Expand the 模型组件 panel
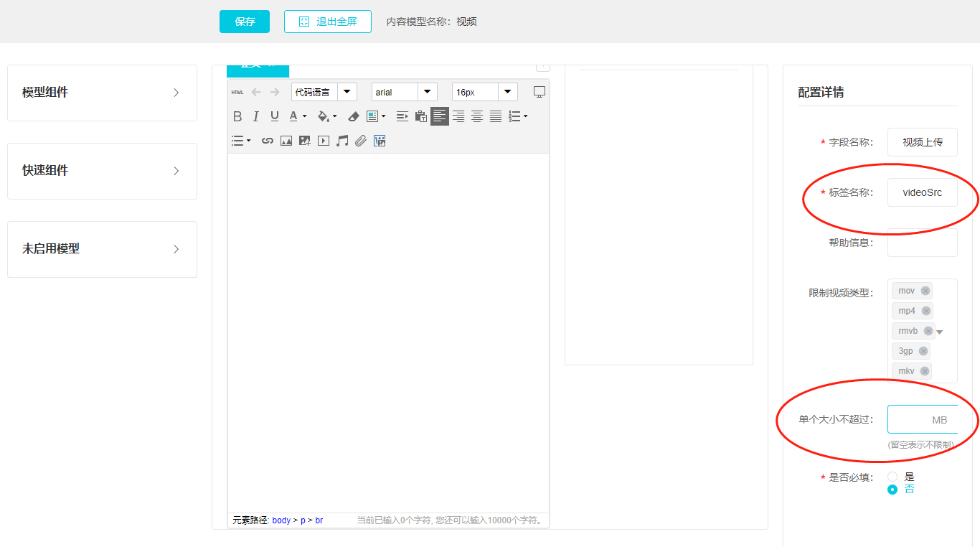 pyautogui.click(x=102, y=93)
